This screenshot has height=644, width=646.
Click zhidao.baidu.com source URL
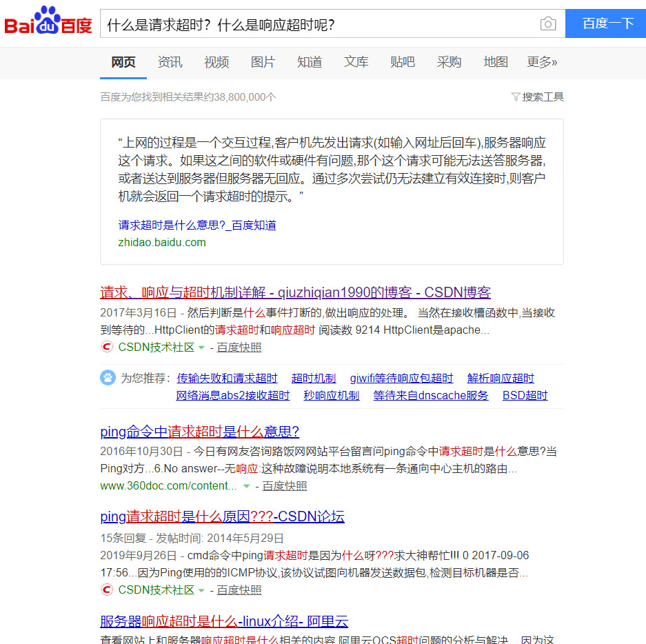[x=162, y=242]
